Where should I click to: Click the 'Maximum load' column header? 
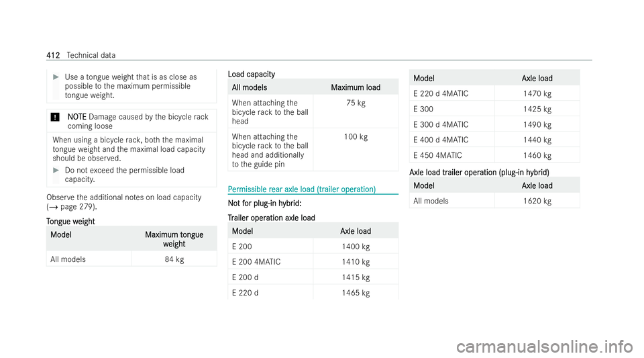(356, 87)
